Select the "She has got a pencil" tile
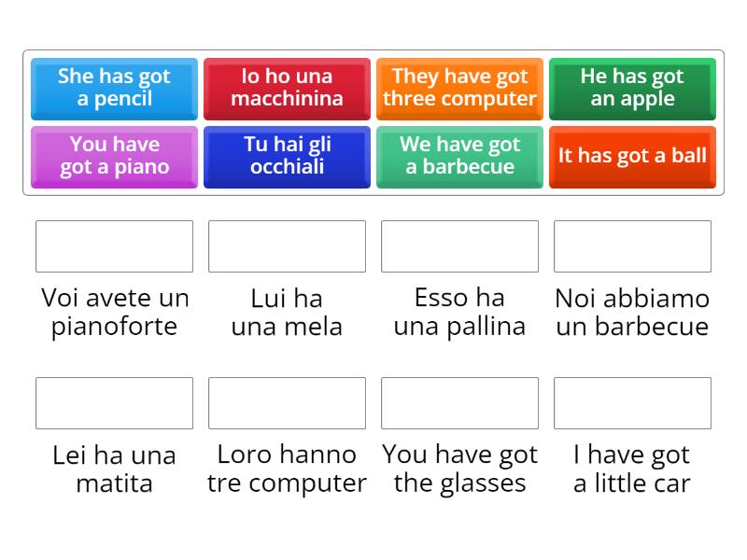 [x=113, y=88]
